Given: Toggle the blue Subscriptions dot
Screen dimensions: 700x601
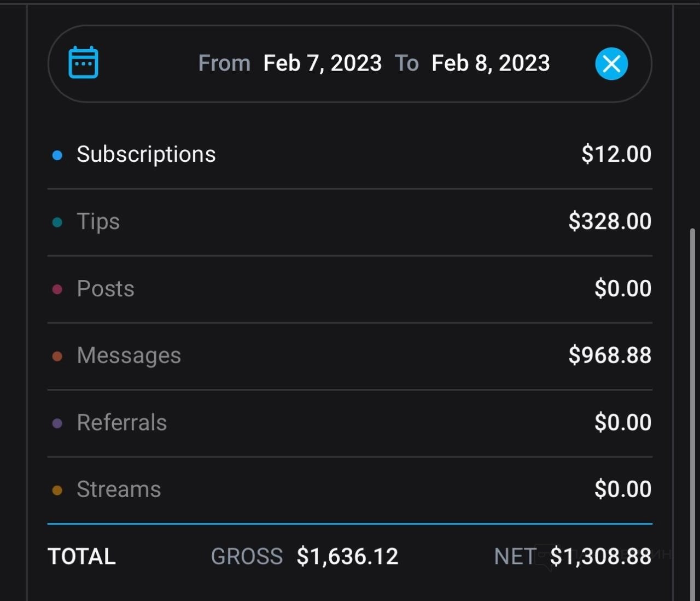Looking at the screenshot, I should [x=57, y=155].
